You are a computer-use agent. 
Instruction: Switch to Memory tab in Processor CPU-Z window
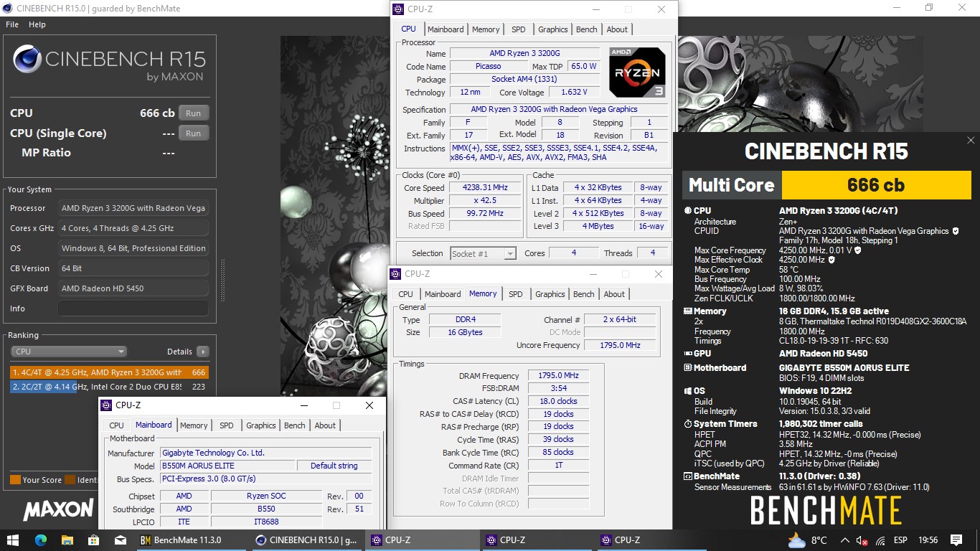coord(486,29)
